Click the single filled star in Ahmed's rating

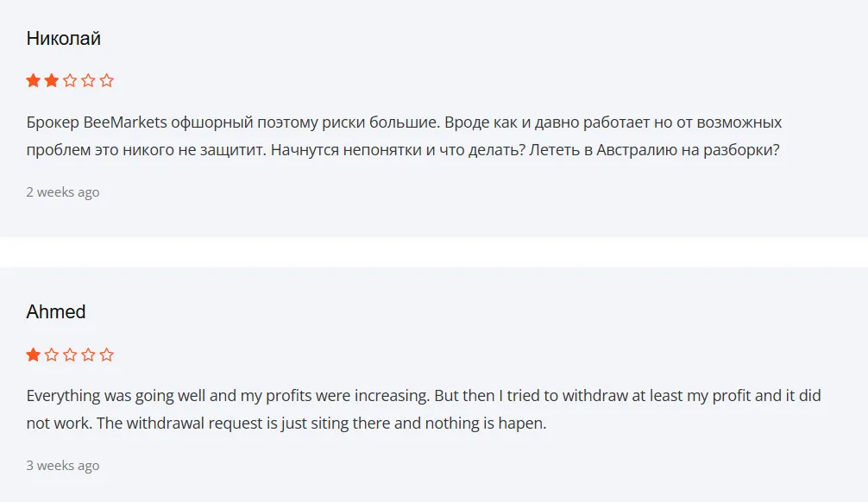(x=31, y=354)
